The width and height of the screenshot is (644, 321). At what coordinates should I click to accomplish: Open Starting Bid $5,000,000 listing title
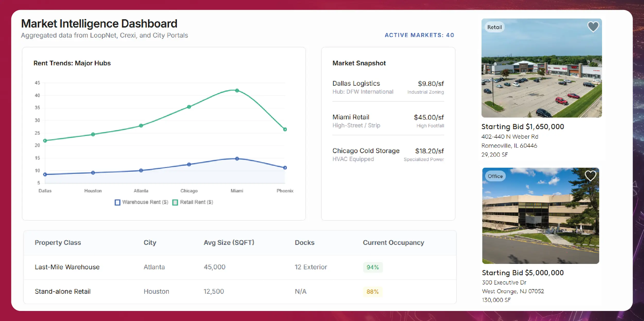point(522,273)
